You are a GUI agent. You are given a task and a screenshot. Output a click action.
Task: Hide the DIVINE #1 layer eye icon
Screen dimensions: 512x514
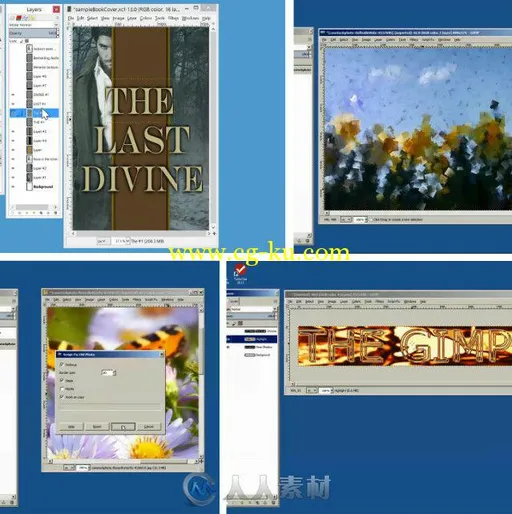coord(13,95)
